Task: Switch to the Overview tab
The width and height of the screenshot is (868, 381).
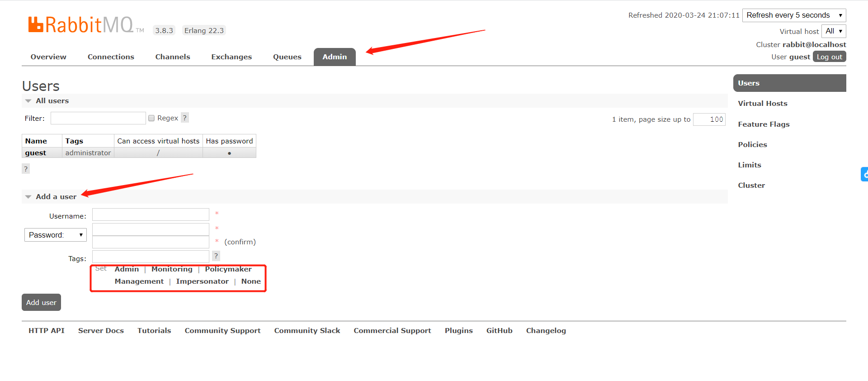Action: pyautogui.click(x=48, y=57)
